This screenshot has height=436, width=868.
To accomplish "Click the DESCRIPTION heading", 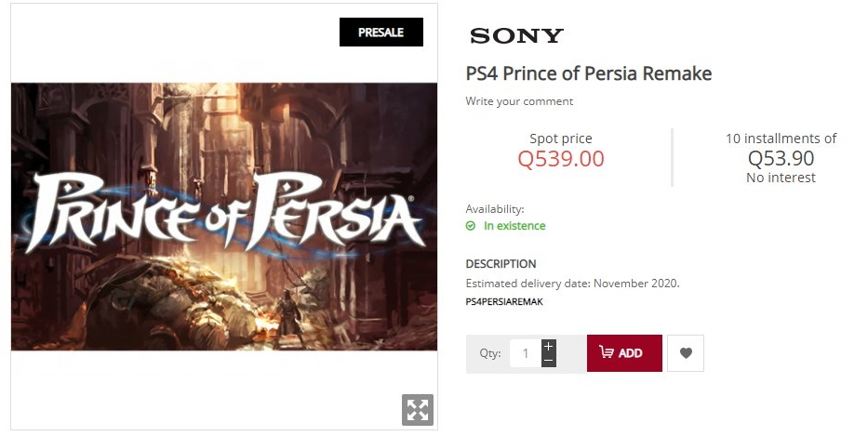I will tap(501, 264).
